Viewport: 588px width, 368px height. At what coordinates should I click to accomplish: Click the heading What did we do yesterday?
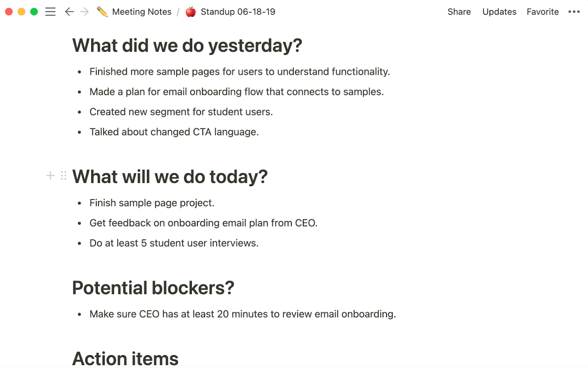click(187, 45)
